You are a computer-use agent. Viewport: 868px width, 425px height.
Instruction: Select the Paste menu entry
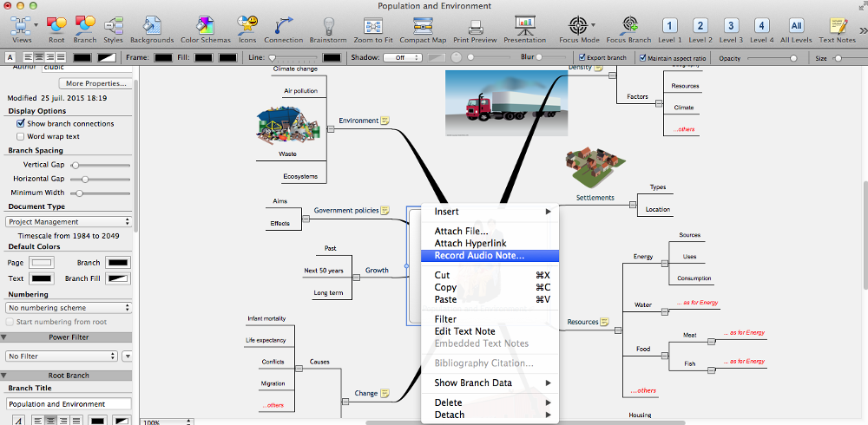tap(490, 299)
